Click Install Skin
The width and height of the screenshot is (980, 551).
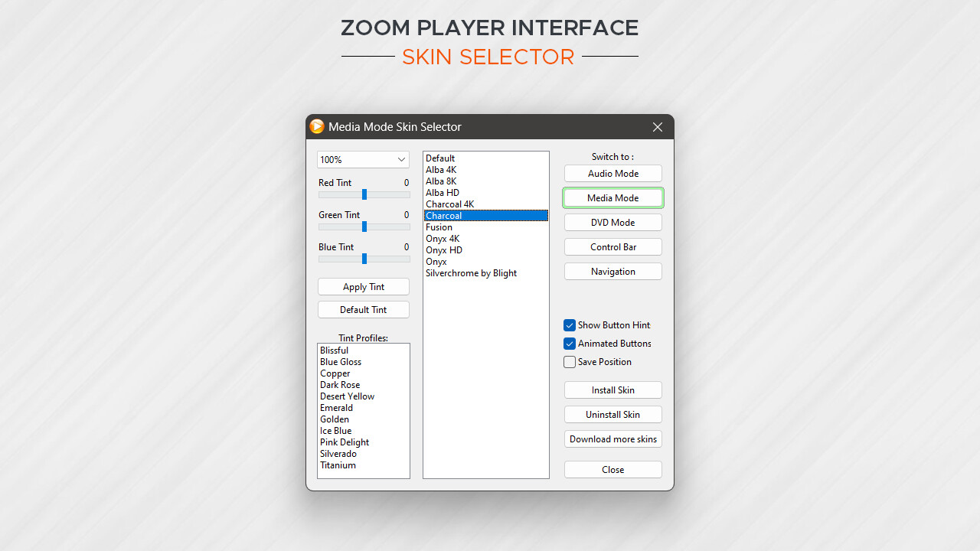(x=612, y=390)
